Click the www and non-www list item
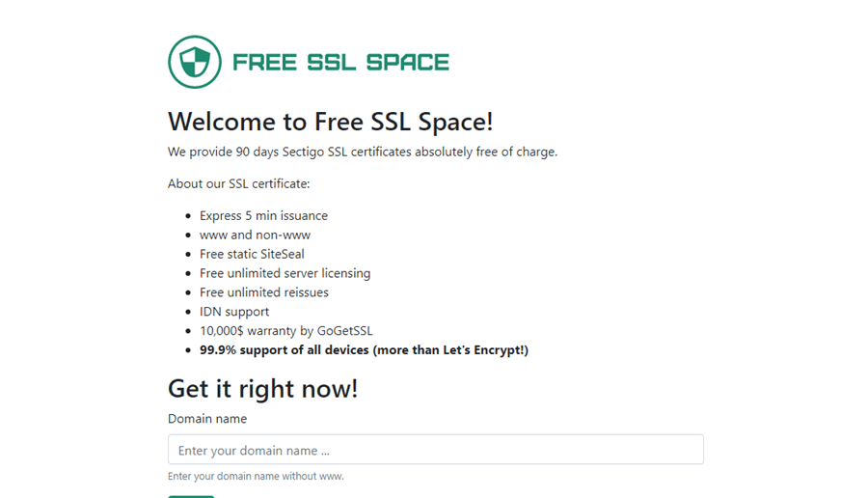 [255, 235]
